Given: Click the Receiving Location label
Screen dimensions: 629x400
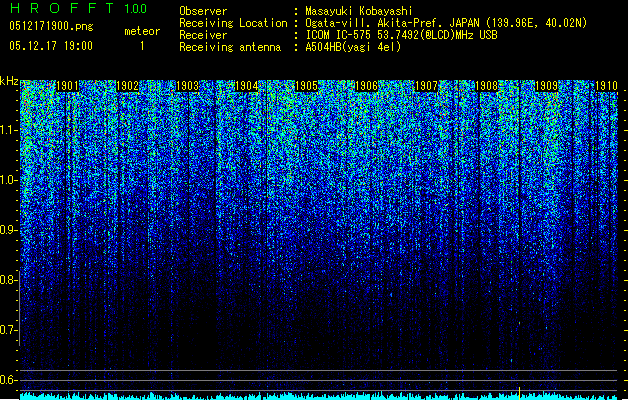Looking at the screenshot, I should (233, 23).
